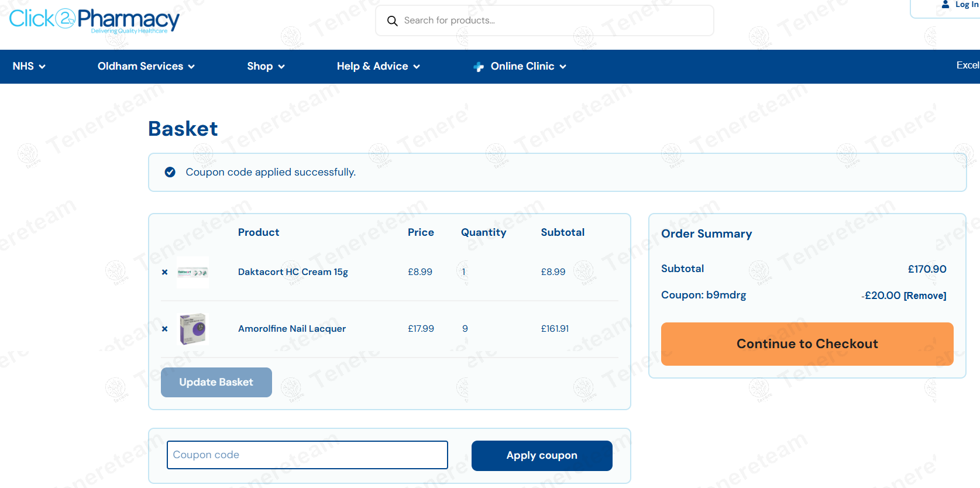The image size is (980, 488).
Task: Remove the b9mdrg coupon
Action: 924,296
